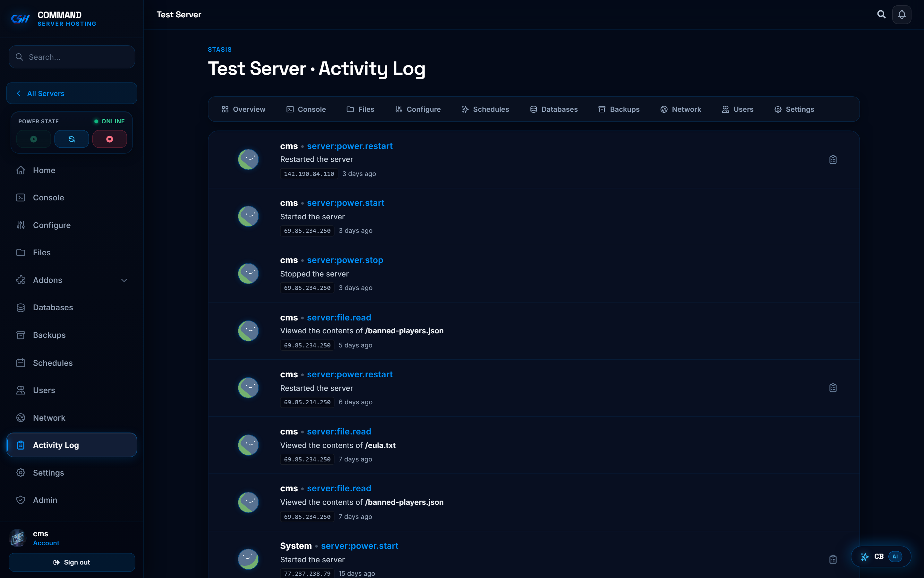Screen dimensions: 924x578
Task: Switch to the Settings tab
Action: (794, 109)
